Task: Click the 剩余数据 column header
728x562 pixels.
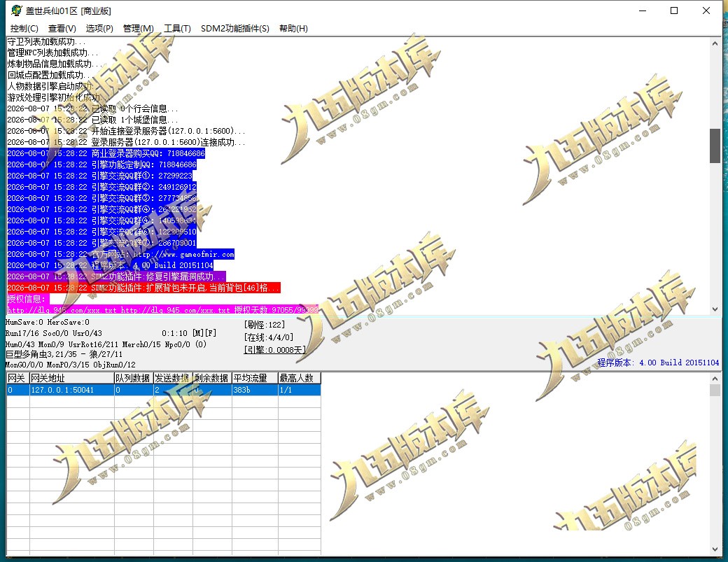Action: (212, 378)
